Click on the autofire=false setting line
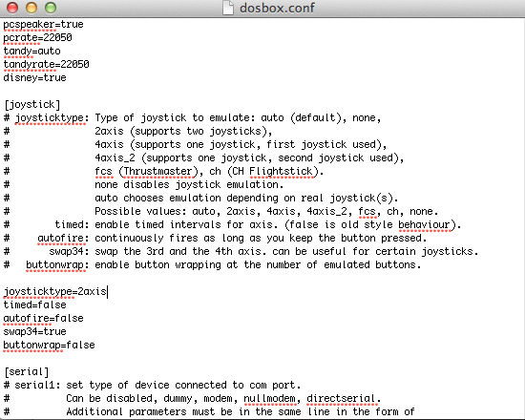Screen dimensions: 525x420 [43, 318]
